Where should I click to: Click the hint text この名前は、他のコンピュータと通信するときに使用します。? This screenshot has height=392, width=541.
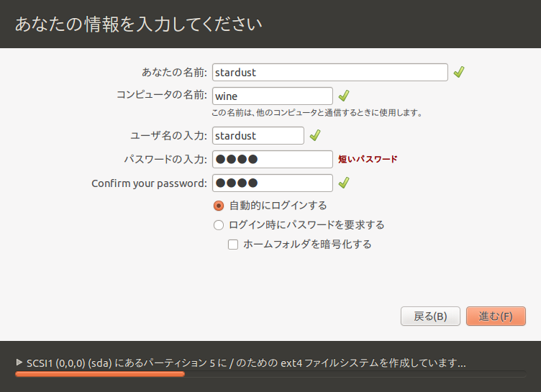(x=317, y=113)
